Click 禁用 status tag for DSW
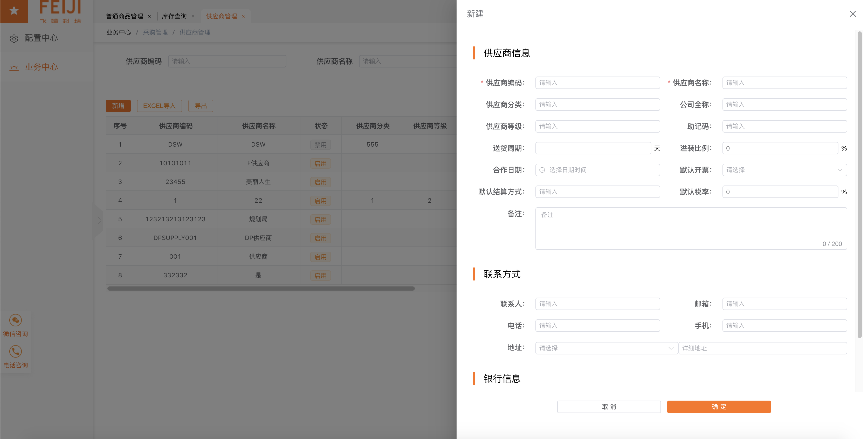The width and height of the screenshot is (868, 439). coord(320,145)
